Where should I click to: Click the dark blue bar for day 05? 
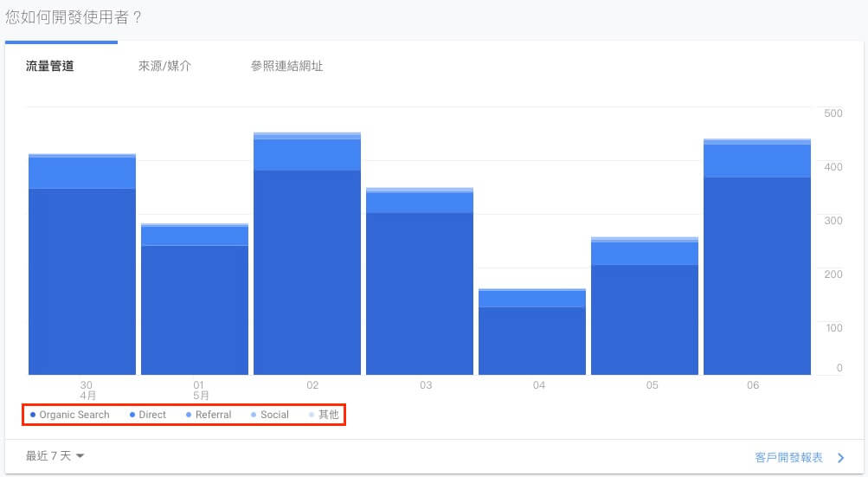click(645, 319)
